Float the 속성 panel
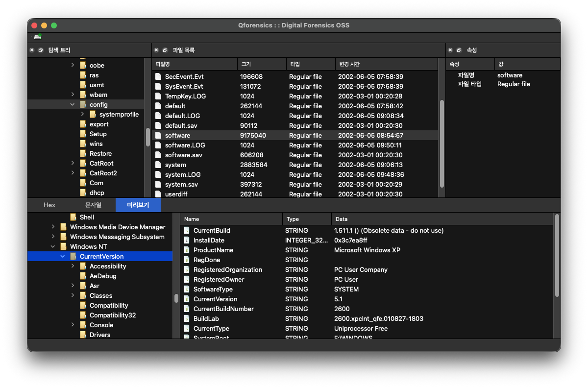This screenshot has width=588, height=388. pyautogui.click(x=459, y=50)
